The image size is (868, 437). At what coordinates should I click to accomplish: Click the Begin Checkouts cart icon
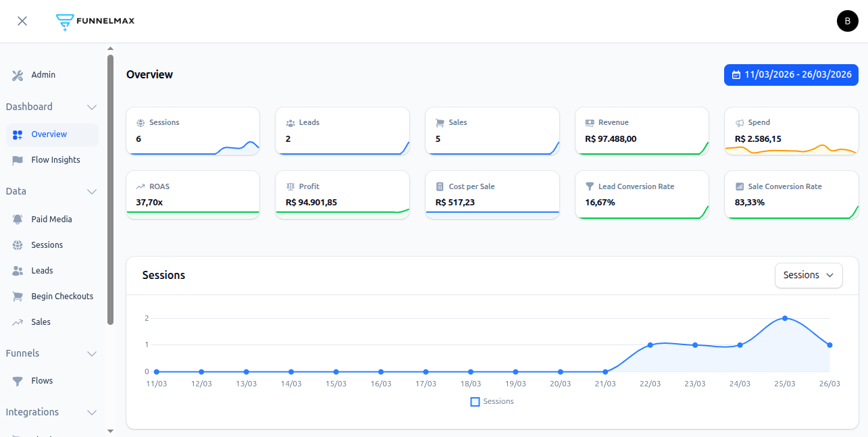[x=18, y=297]
